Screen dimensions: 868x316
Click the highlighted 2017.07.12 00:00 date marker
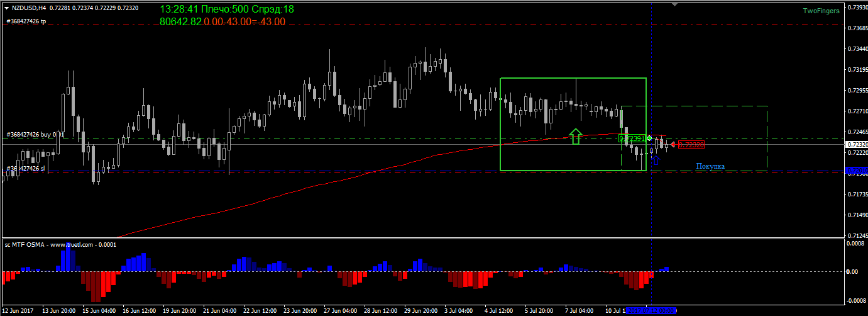[651, 311]
